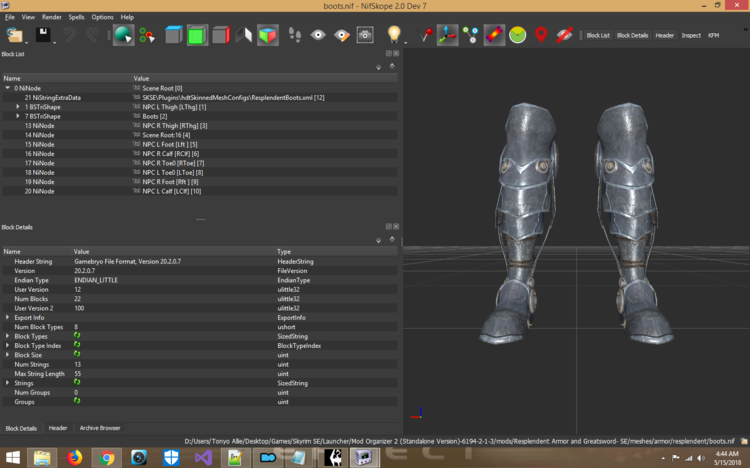Toggle show nodes icon
Image resolution: width=750 pixels, height=468 pixels.
click(x=471, y=35)
